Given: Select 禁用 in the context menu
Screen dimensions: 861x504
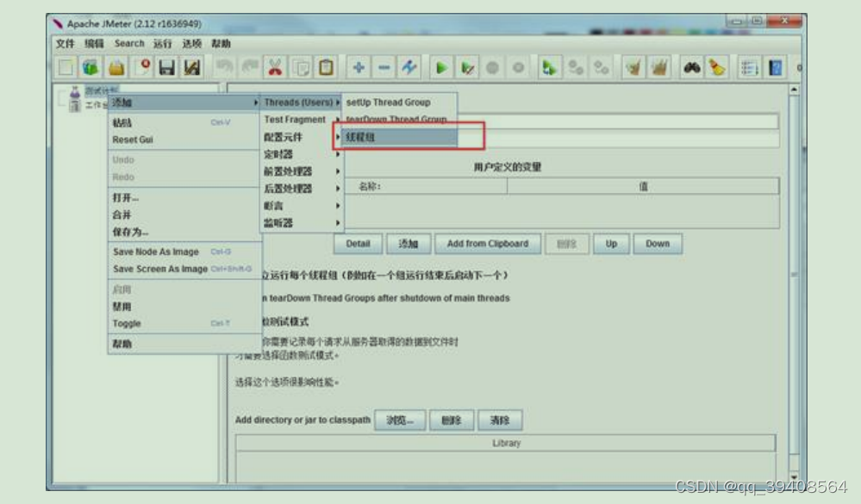Looking at the screenshot, I should [x=184, y=307].
